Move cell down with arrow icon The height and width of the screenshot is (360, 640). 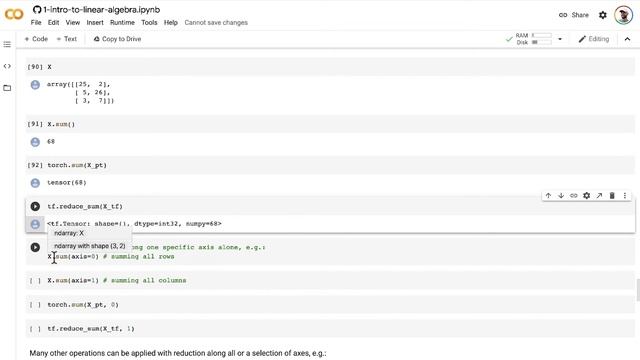(x=561, y=196)
